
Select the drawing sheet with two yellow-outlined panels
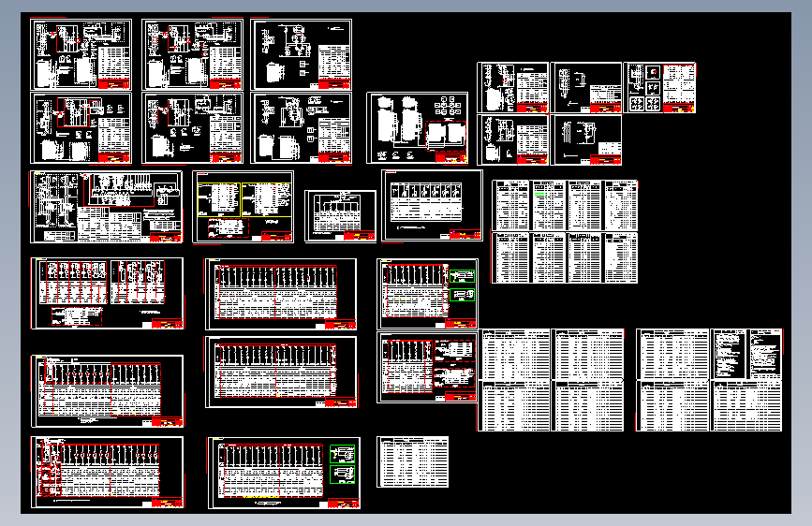(x=243, y=207)
